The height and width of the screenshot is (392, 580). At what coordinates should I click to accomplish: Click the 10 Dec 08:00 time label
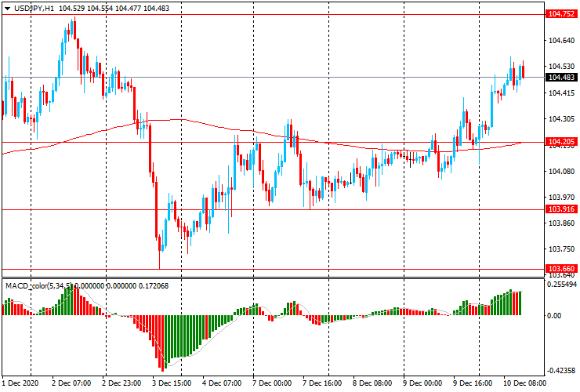[x=523, y=384]
